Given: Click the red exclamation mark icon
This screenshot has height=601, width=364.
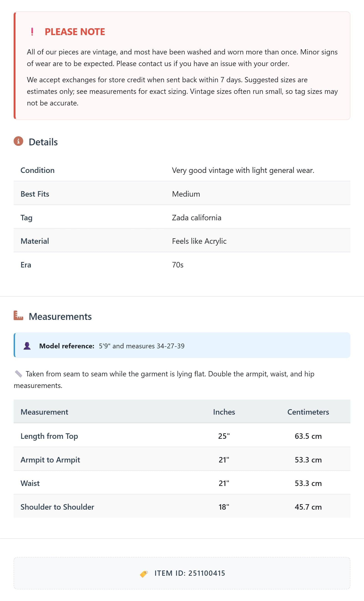Looking at the screenshot, I should 32,32.
